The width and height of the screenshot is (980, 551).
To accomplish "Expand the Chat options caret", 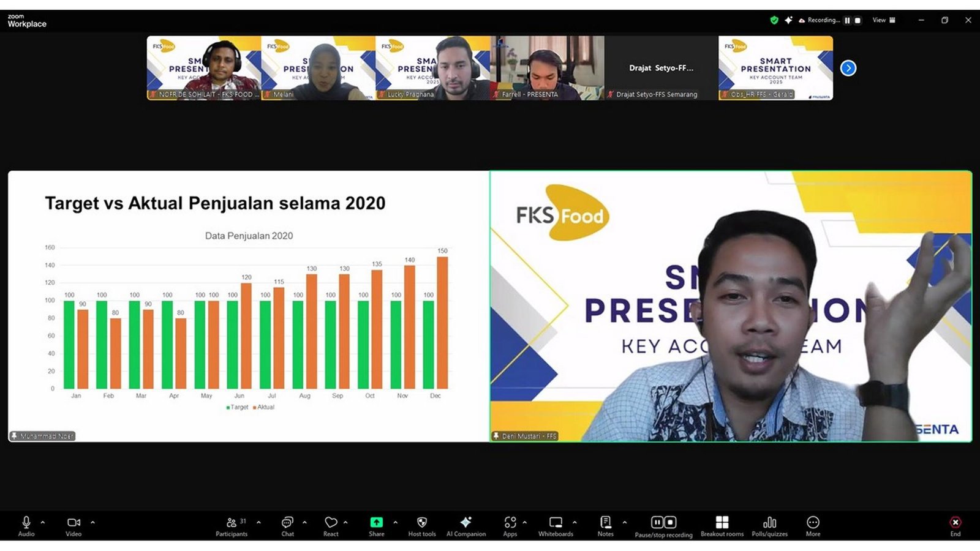I will (304, 522).
